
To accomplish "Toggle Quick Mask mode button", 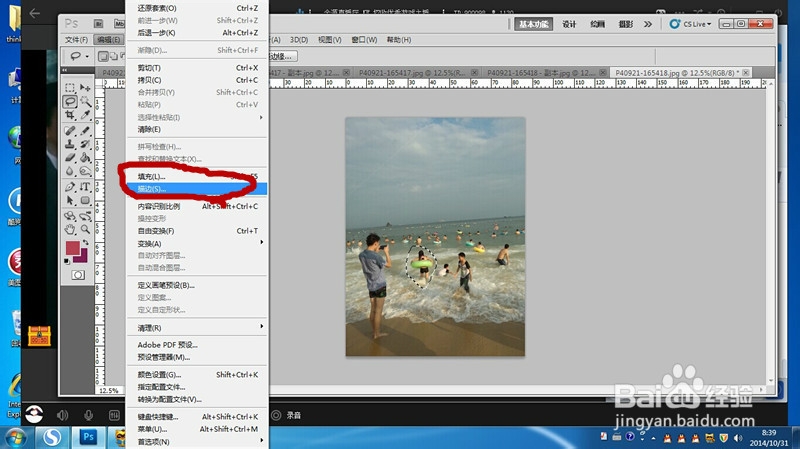I will click(x=78, y=275).
